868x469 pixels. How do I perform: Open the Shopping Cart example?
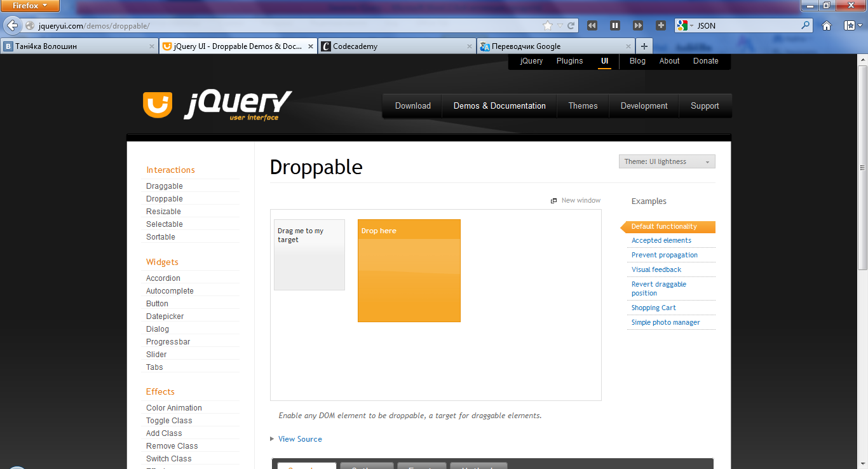[x=654, y=308]
